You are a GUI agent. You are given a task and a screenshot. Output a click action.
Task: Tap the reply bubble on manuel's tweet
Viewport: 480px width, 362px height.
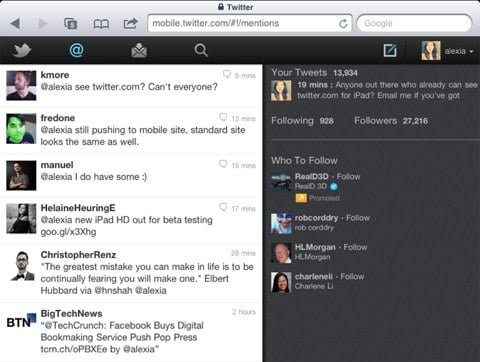pos(223,164)
